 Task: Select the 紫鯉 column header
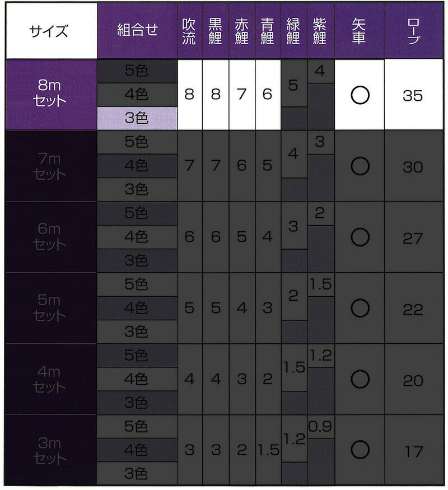320,30
